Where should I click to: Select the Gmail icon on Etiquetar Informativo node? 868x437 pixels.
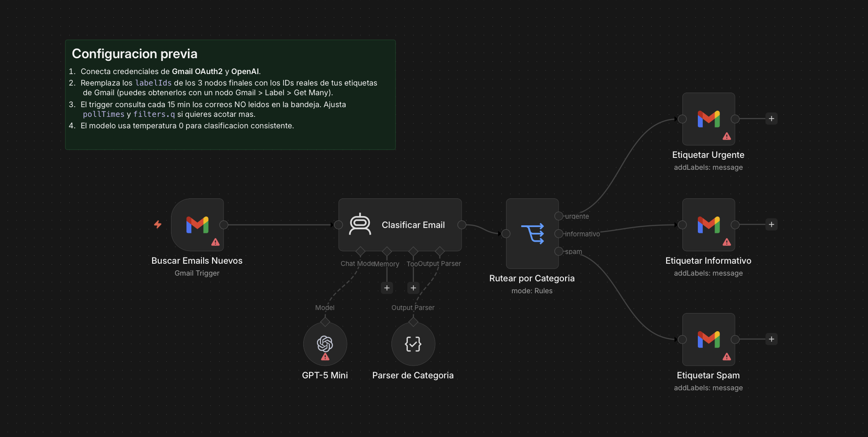point(708,224)
